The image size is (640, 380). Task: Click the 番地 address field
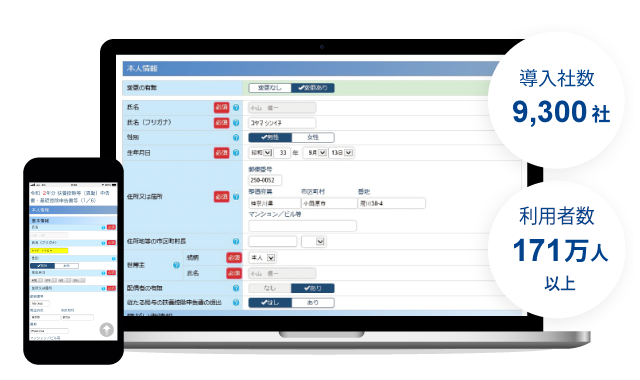coord(391,203)
